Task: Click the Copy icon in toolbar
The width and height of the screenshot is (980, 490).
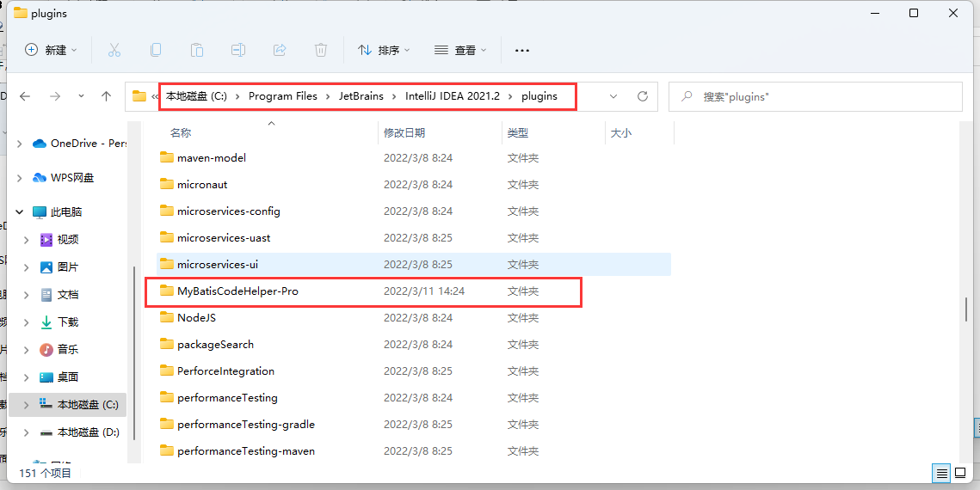Action: [x=155, y=50]
